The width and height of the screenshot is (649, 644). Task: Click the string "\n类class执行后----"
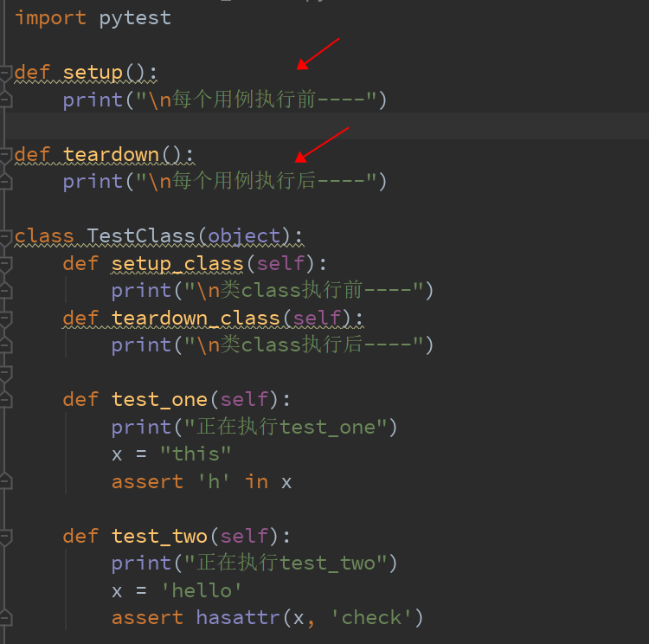point(304,345)
